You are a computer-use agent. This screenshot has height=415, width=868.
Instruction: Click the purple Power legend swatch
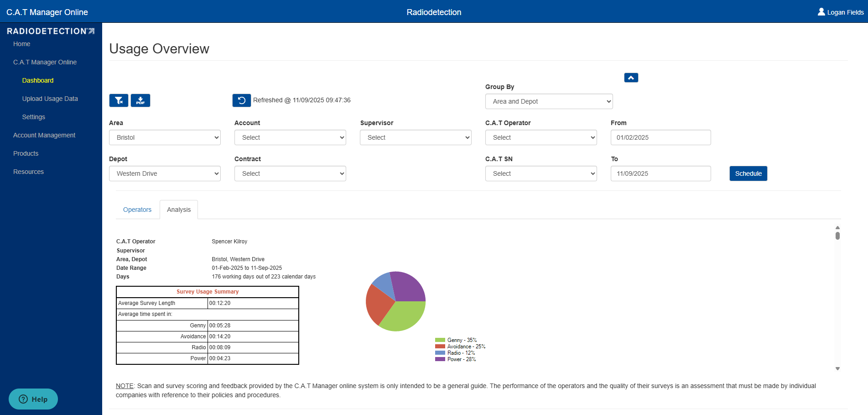click(440, 359)
